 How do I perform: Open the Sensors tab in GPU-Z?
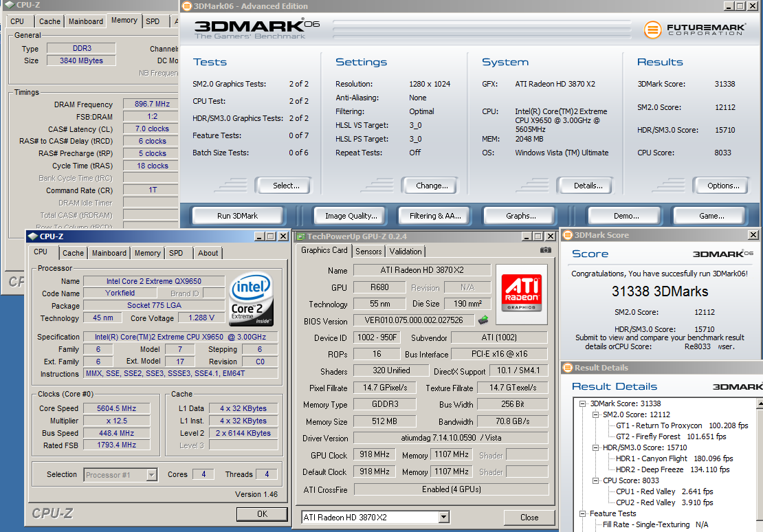pos(368,251)
